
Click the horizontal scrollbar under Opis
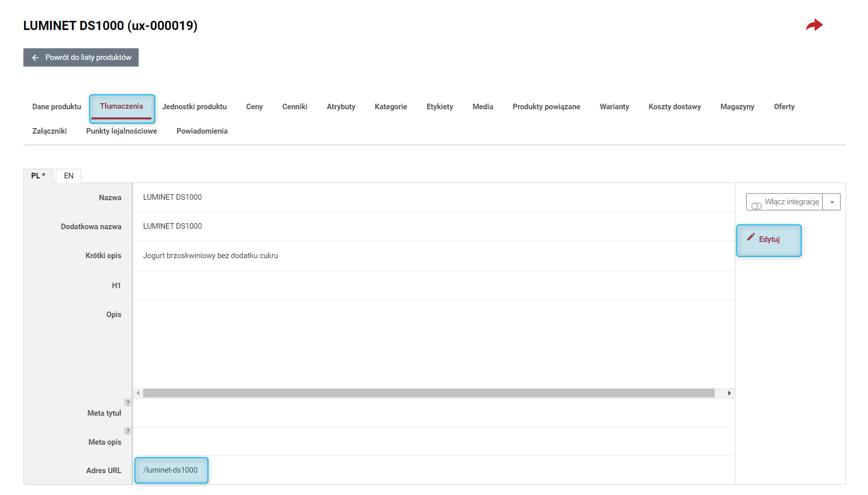429,393
